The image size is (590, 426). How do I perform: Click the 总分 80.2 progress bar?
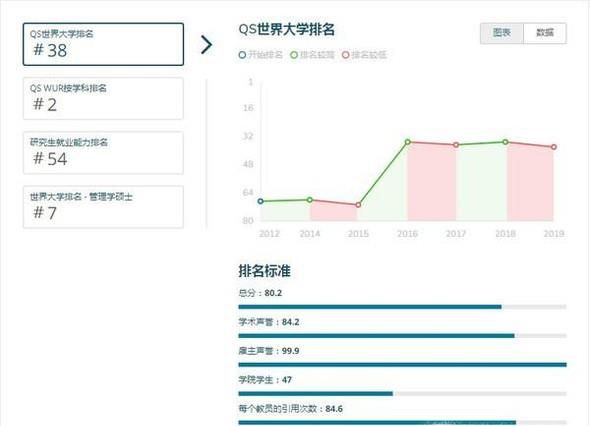click(403, 307)
